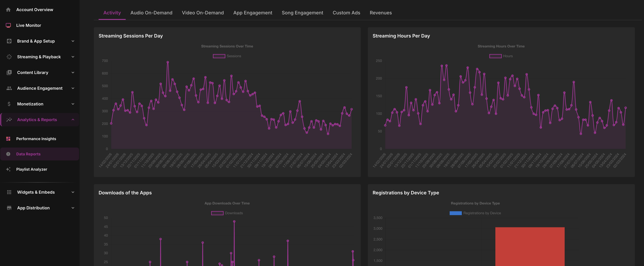Expand the App Distribution chevron

click(73, 208)
